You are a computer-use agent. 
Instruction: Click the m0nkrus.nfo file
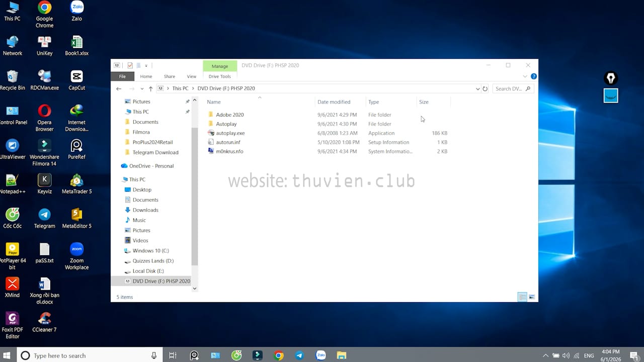click(x=229, y=151)
